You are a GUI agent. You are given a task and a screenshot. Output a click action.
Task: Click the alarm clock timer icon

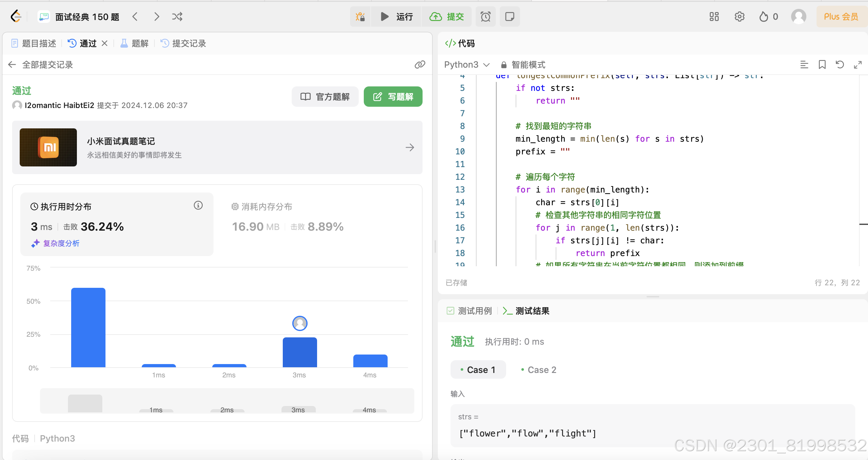485,17
